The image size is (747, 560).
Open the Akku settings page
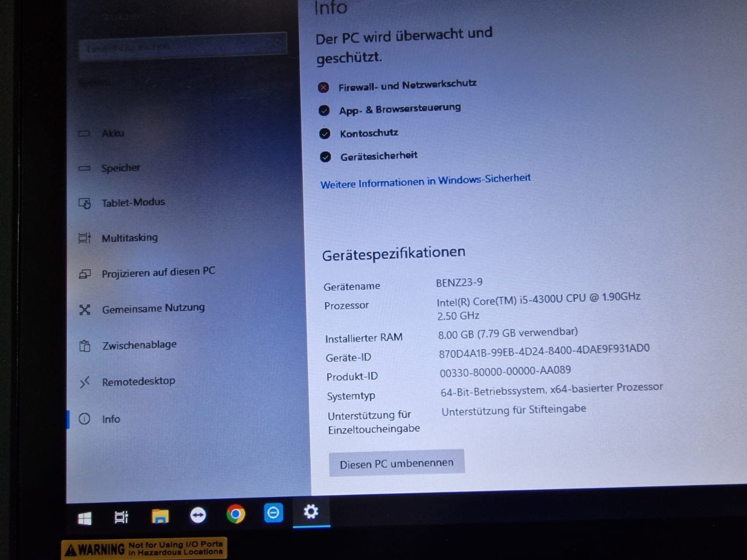113,133
